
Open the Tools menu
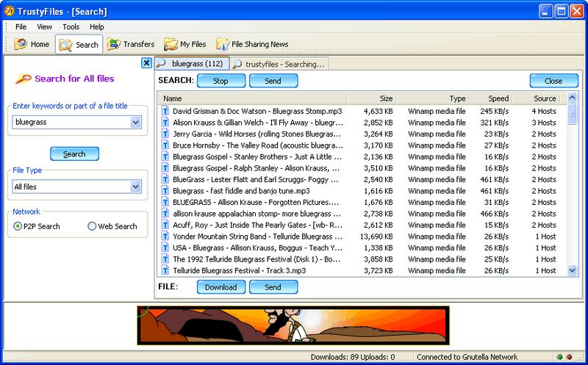pos(71,26)
